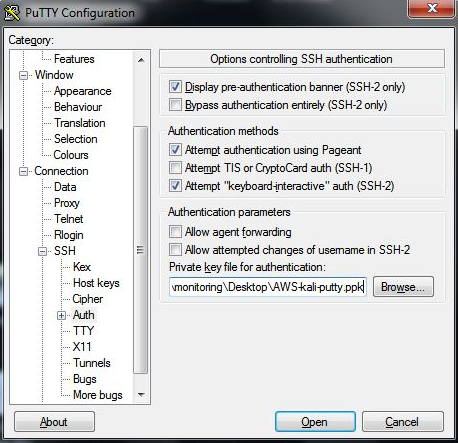
Task: Click the Open button
Action: (x=315, y=422)
